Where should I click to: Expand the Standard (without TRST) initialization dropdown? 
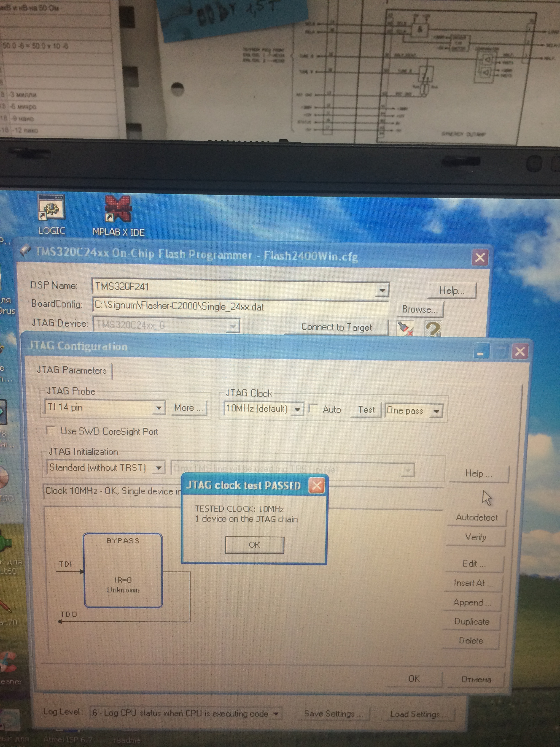click(x=158, y=468)
